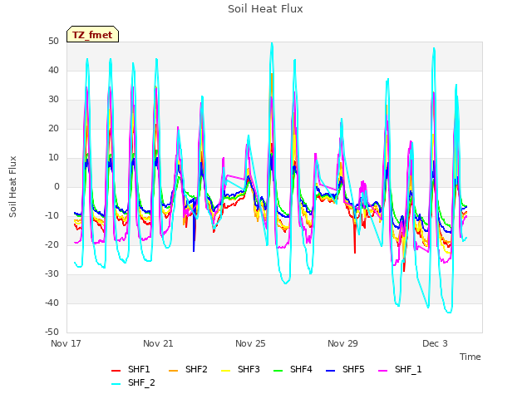Click the red SHF1 legend color marker
Viewport: 532px width, 399px height.
click(116, 371)
